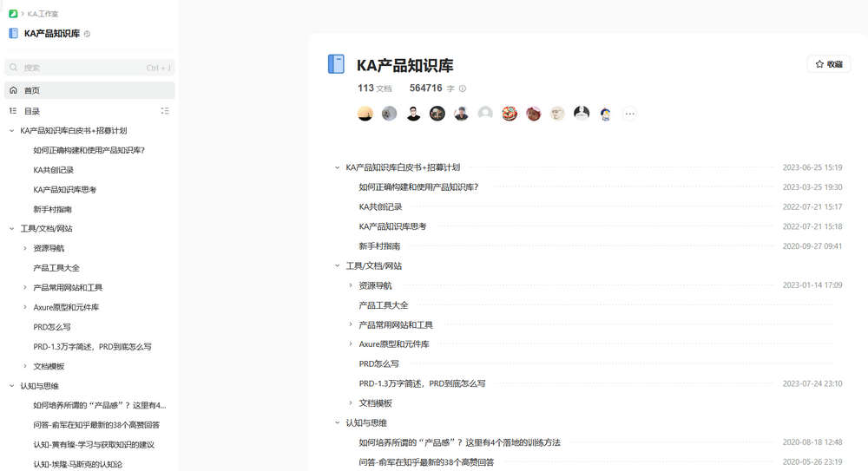Open 如何培养所谓的“产品感” in main list
Screen dimensions: 868x471
[x=459, y=442]
